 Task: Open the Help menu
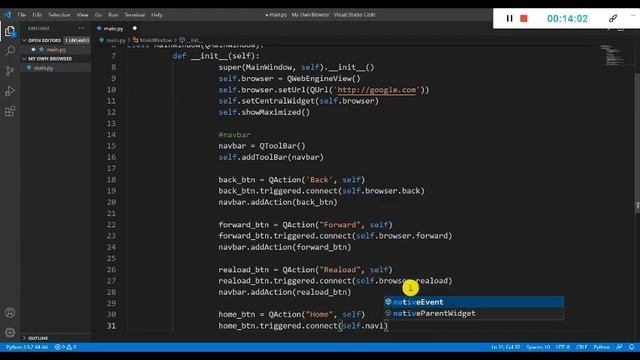[x=157, y=15]
